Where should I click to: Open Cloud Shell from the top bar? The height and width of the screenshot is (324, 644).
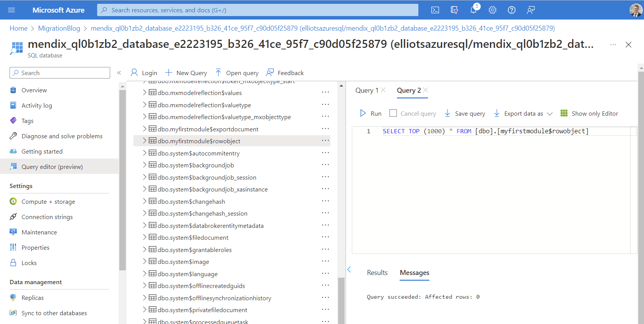435,10
